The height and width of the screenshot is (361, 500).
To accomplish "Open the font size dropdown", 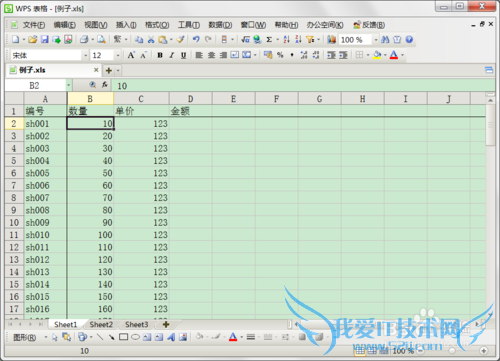I will [x=118, y=55].
